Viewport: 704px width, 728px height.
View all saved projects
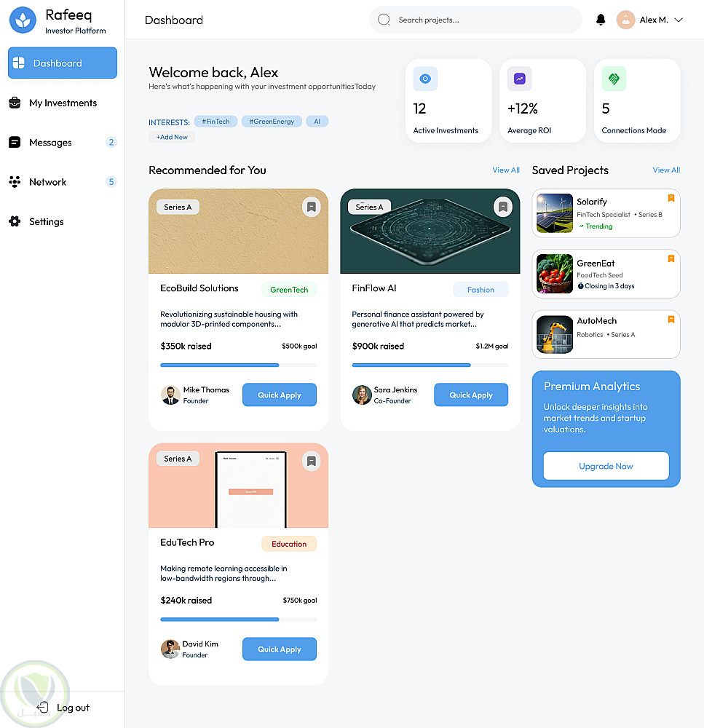[666, 170]
